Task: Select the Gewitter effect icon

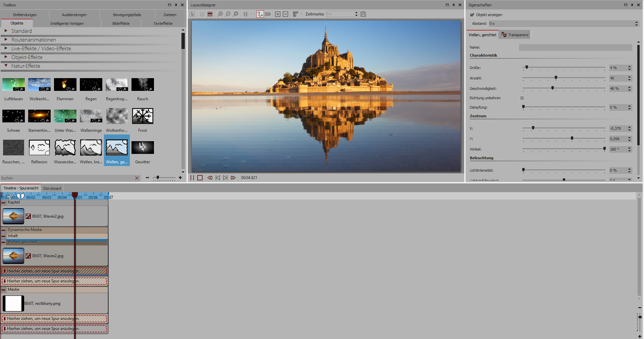Action: tap(143, 148)
